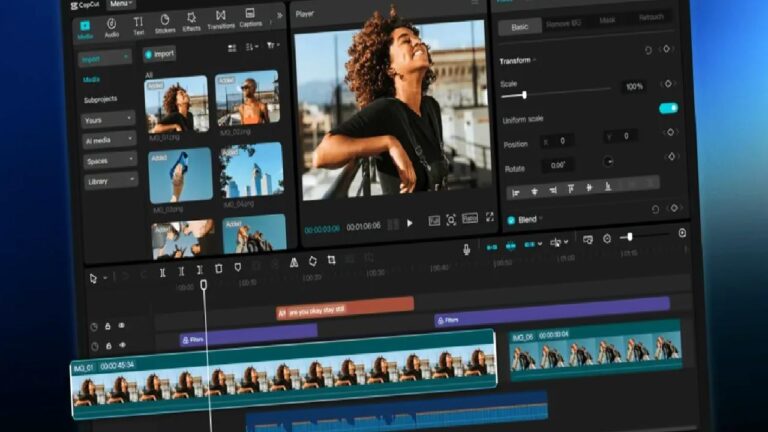Open the media filter dropdown
This screenshot has height=432, width=768.
(272, 46)
